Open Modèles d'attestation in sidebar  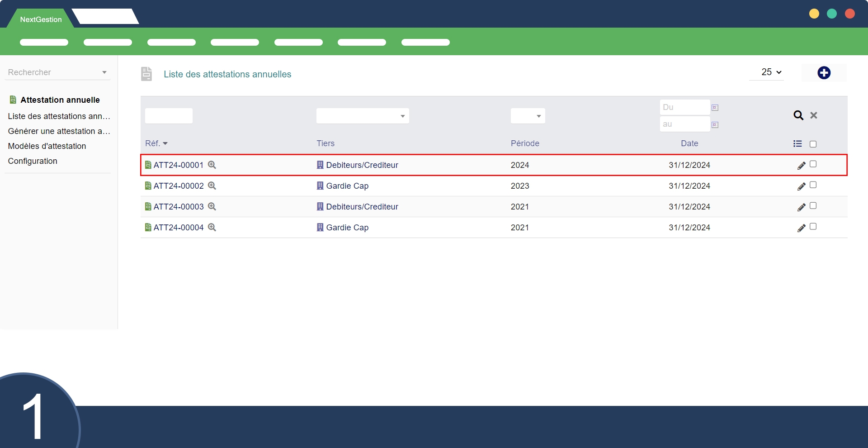click(x=47, y=146)
